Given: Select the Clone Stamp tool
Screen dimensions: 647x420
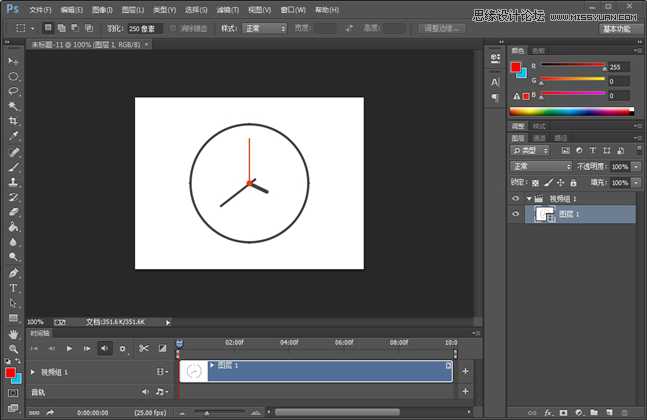Looking at the screenshot, I should [13, 182].
